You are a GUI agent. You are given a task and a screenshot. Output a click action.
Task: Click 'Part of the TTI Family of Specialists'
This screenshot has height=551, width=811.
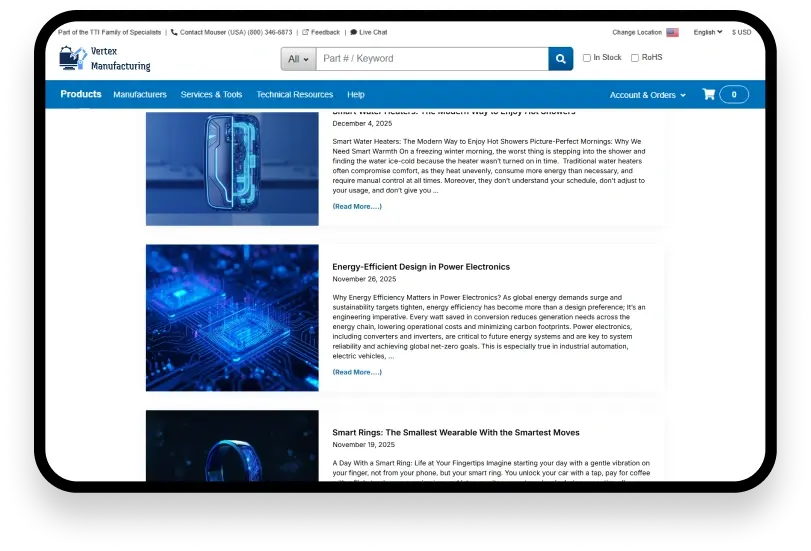[109, 32]
